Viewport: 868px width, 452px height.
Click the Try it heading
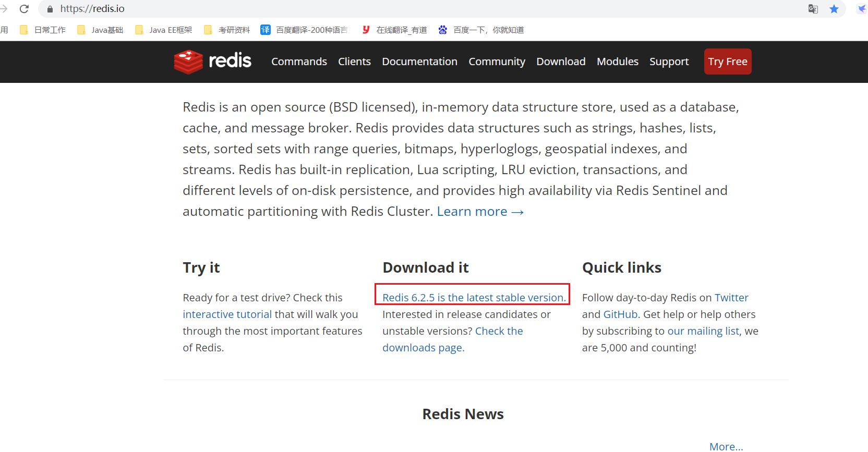click(x=201, y=267)
